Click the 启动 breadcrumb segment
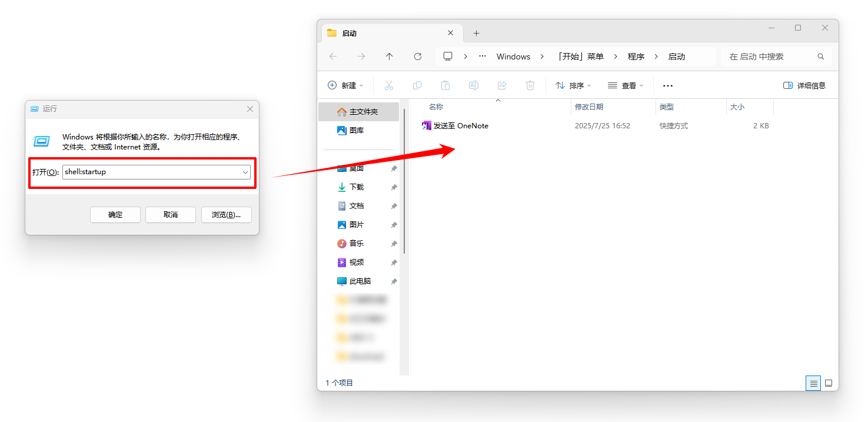Screen dimensions: 868x422 pyautogui.click(x=676, y=57)
